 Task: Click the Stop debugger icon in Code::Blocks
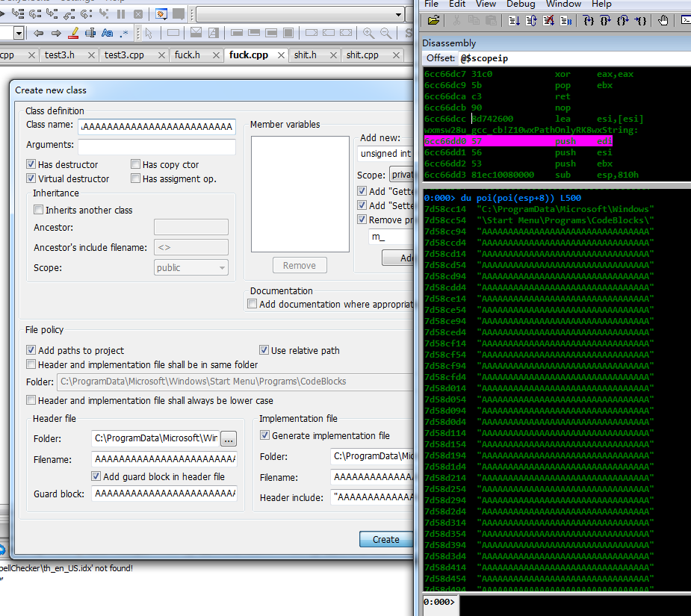pyautogui.click(x=138, y=14)
